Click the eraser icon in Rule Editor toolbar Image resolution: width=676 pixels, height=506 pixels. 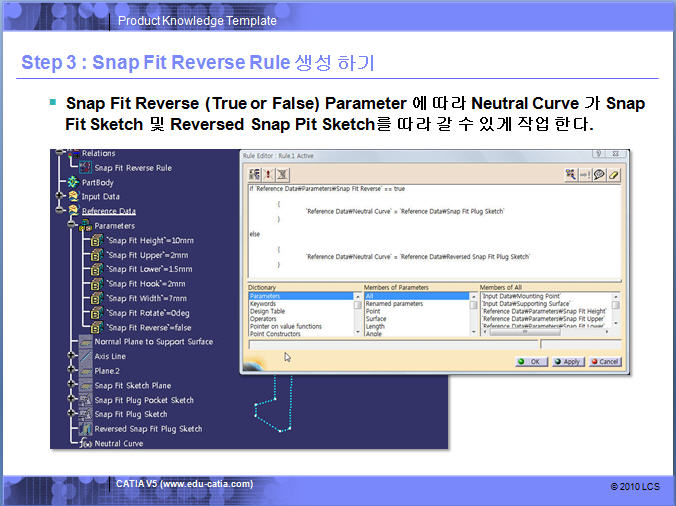click(614, 174)
